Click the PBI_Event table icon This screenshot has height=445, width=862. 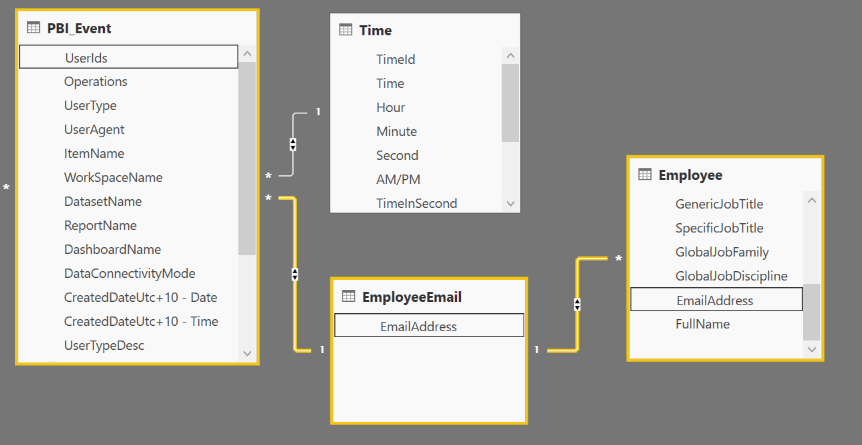pyautogui.click(x=34, y=28)
